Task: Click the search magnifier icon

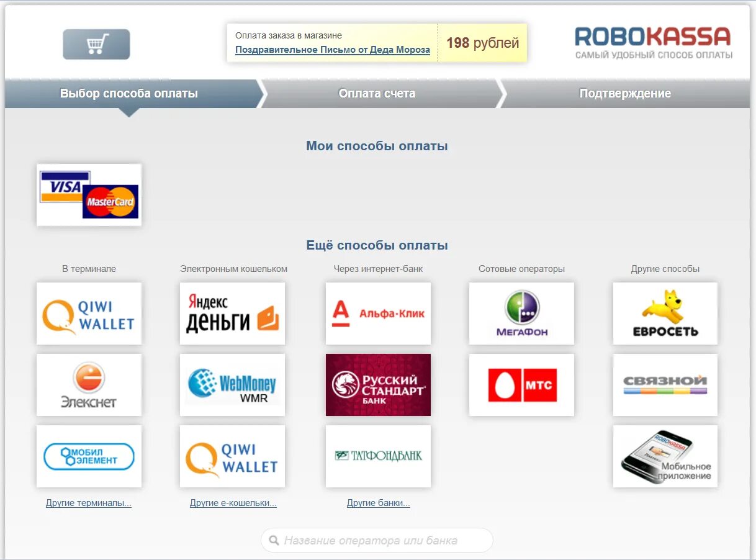Action: click(x=273, y=540)
